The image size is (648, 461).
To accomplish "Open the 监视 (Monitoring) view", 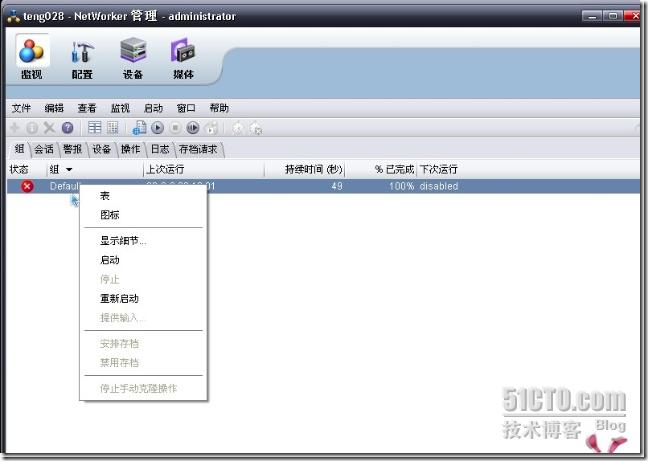I will [x=32, y=58].
